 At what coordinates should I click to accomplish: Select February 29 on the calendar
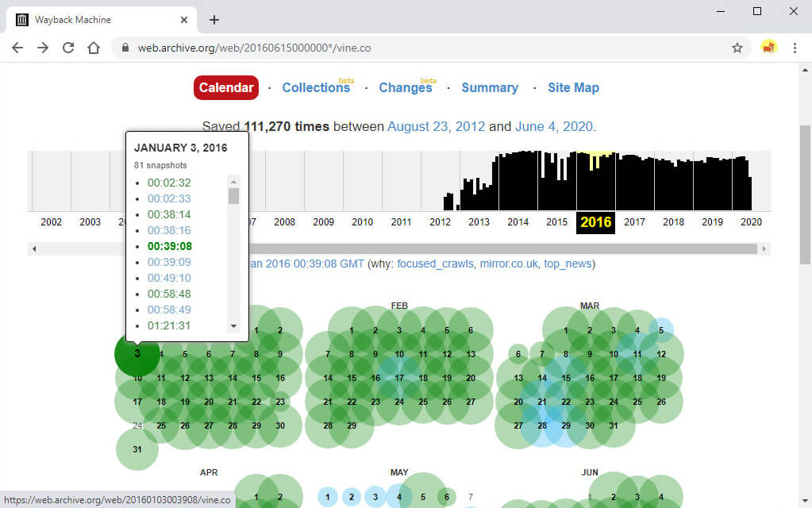352,425
